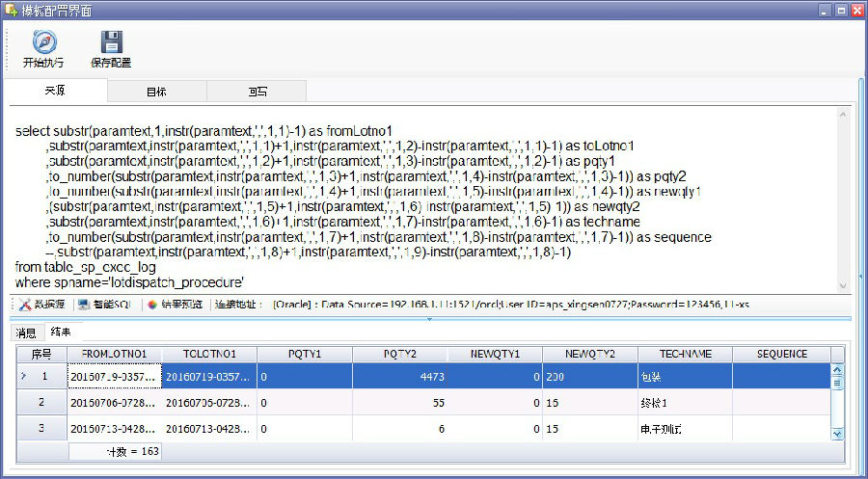Open the 结果预览 result preview
Screen dimensions: 868x479
coord(175,305)
